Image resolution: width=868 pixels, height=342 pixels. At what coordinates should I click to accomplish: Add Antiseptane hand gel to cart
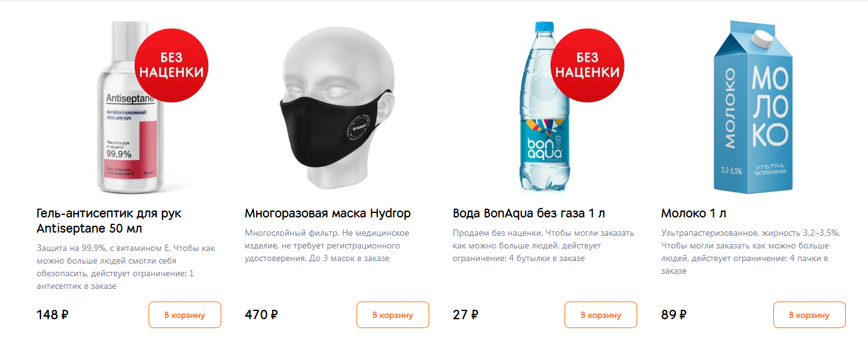[185, 315]
